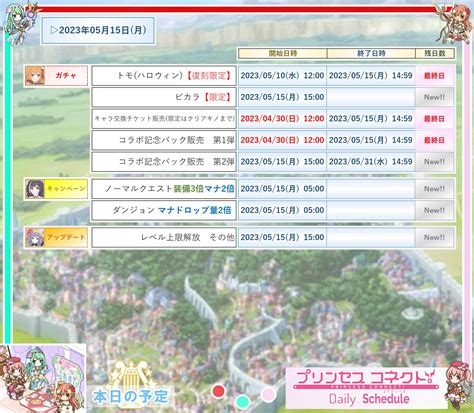
Task: Click ダンジョン マナドロップ量2倍 row
Action: pyautogui.click(x=164, y=210)
